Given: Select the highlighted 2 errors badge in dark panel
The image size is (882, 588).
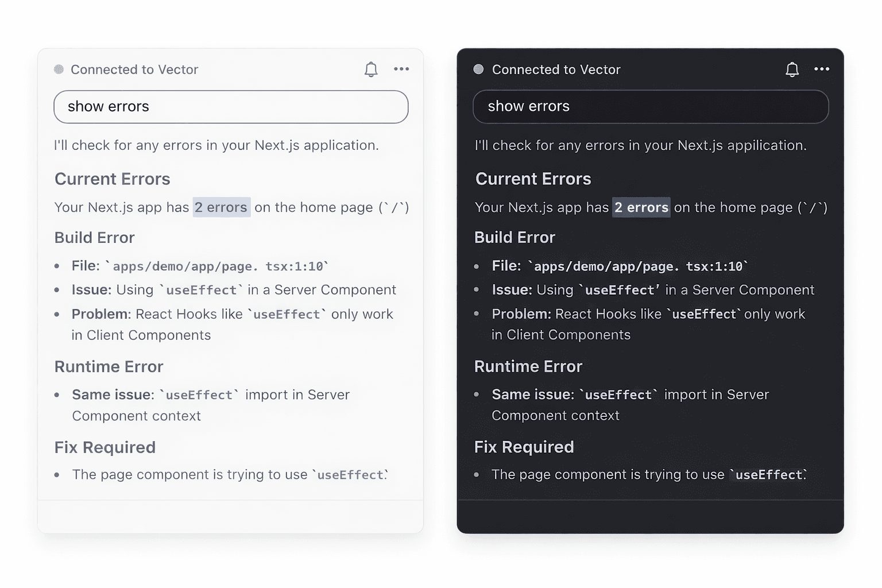Looking at the screenshot, I should pos(641,207).
